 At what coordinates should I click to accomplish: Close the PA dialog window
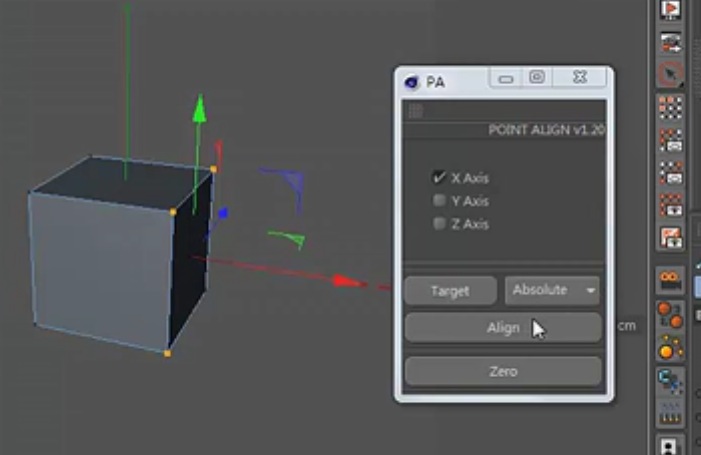pos(580,77)
